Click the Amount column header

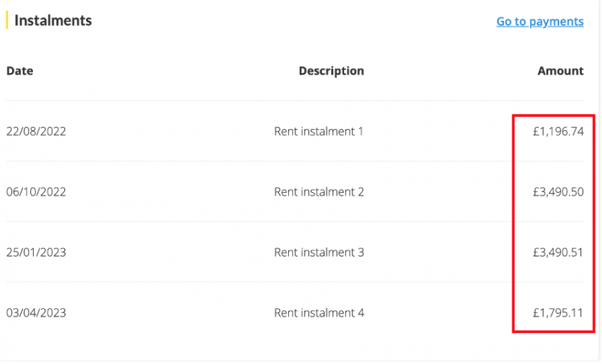(560, 71)
